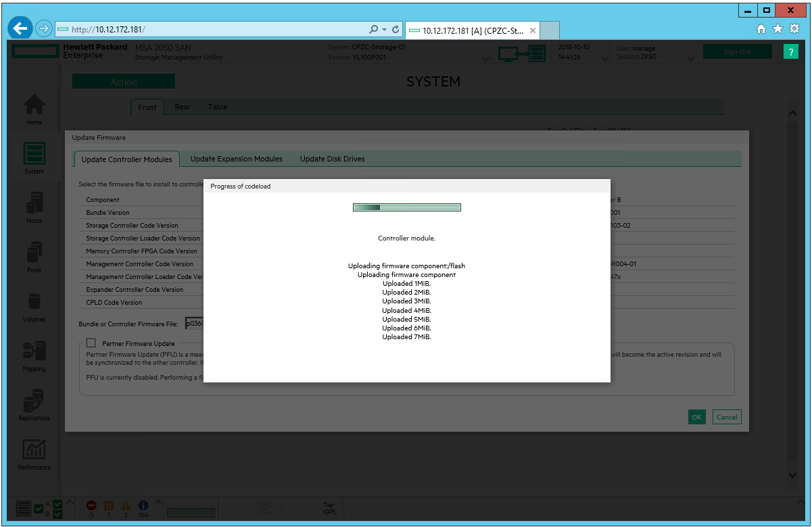Click the 'Uploaded 7MiB.' line
The width and height of the screenshot is (812, 527).
(x=407, y=336)
